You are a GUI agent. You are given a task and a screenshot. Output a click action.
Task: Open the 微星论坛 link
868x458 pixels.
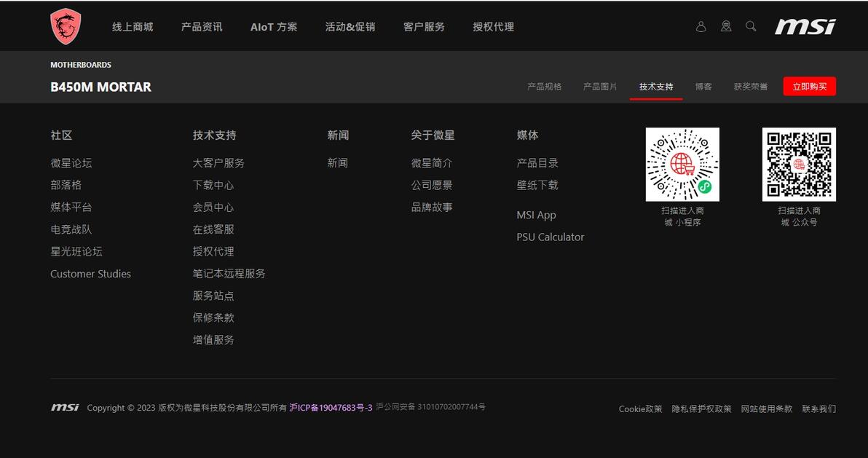[71, 163]
